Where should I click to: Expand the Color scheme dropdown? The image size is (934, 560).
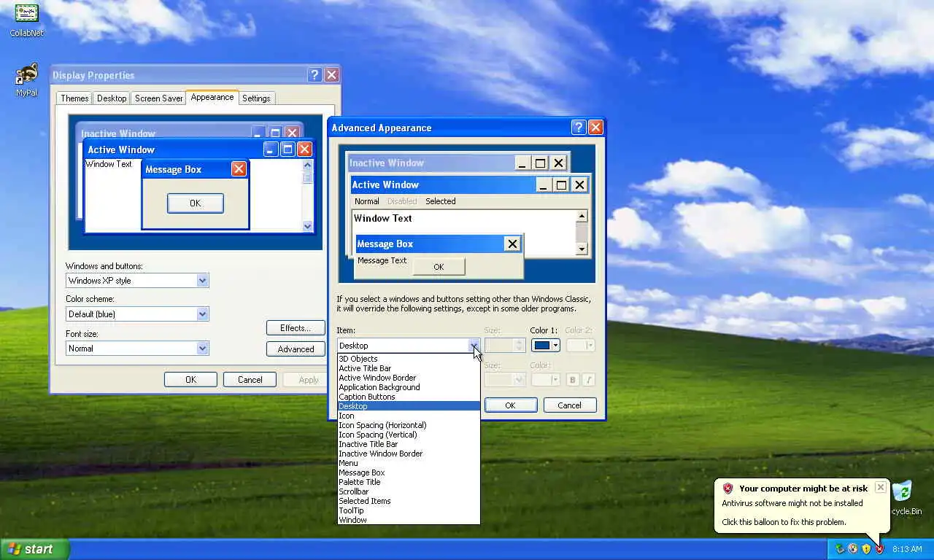point(202,314)
